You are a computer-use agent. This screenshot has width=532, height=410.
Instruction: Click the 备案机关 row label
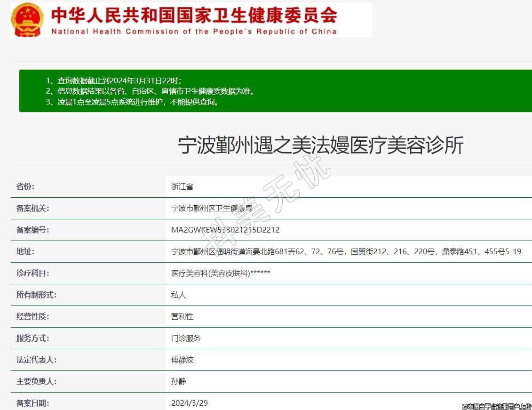(x=32, y=209)
